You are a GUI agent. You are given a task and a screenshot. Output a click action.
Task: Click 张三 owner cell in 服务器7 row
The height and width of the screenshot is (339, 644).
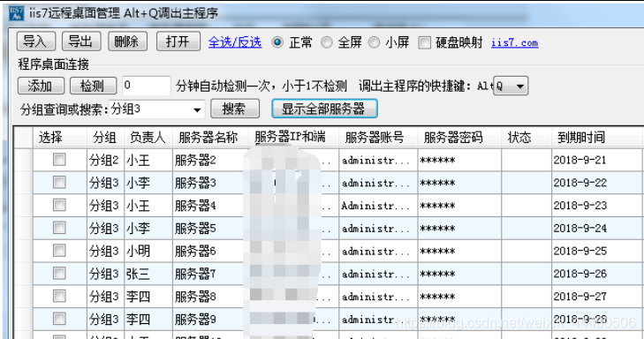pos(148,275)
